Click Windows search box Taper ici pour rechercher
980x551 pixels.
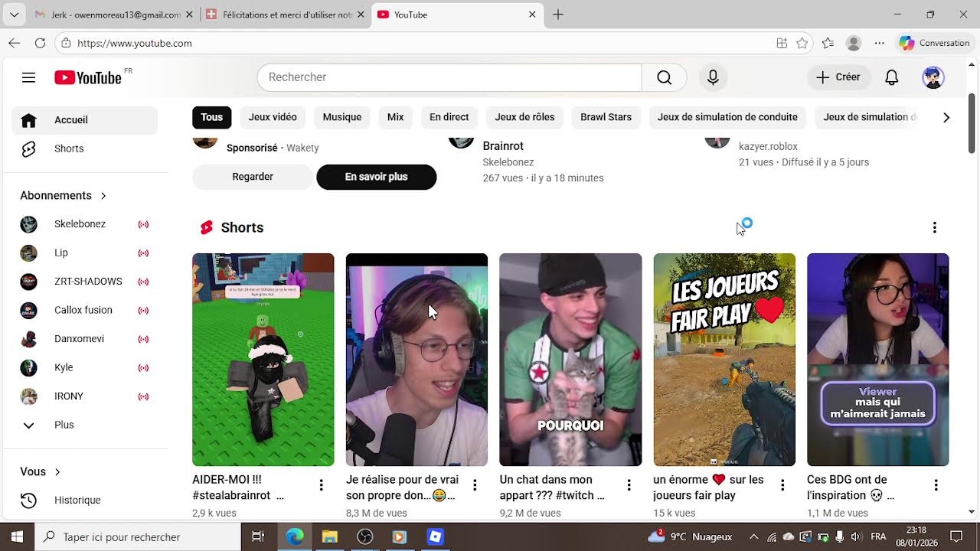[x=139, y=536]
